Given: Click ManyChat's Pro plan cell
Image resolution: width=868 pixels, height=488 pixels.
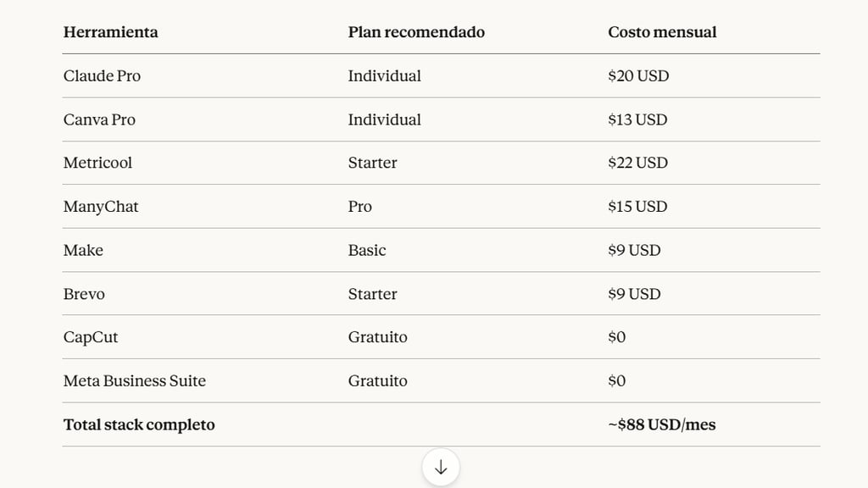Looking at the screenshot, I should point(359,207).
